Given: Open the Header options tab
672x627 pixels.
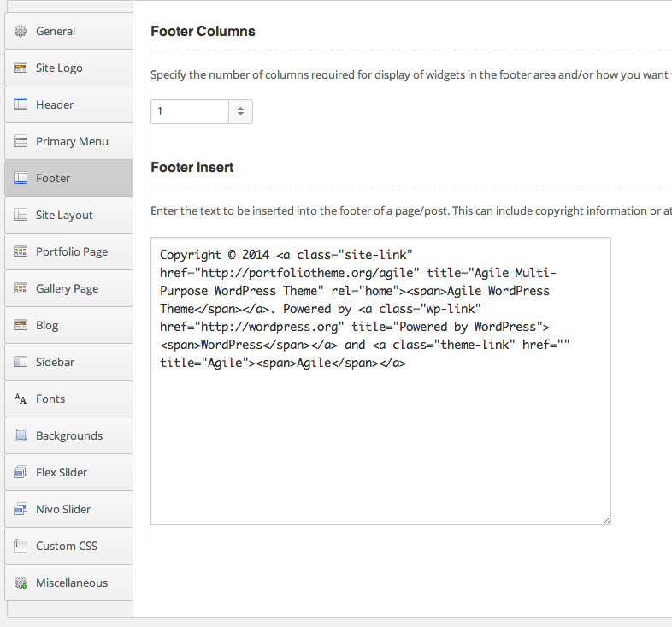Looking at the screenshot, I should click(x=68, y=104).
